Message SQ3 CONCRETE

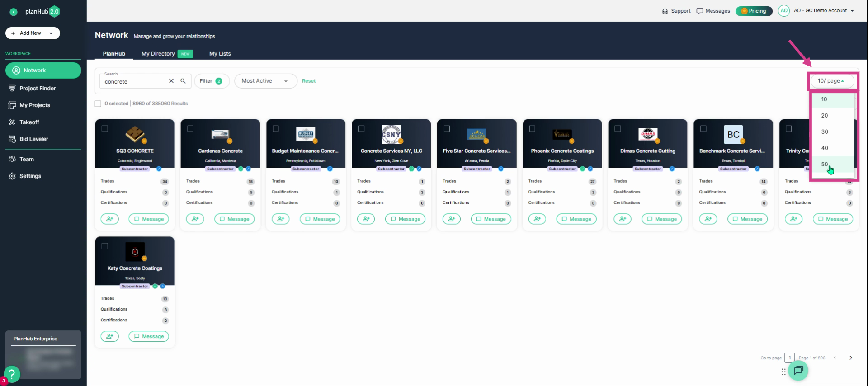click(149, 219)
